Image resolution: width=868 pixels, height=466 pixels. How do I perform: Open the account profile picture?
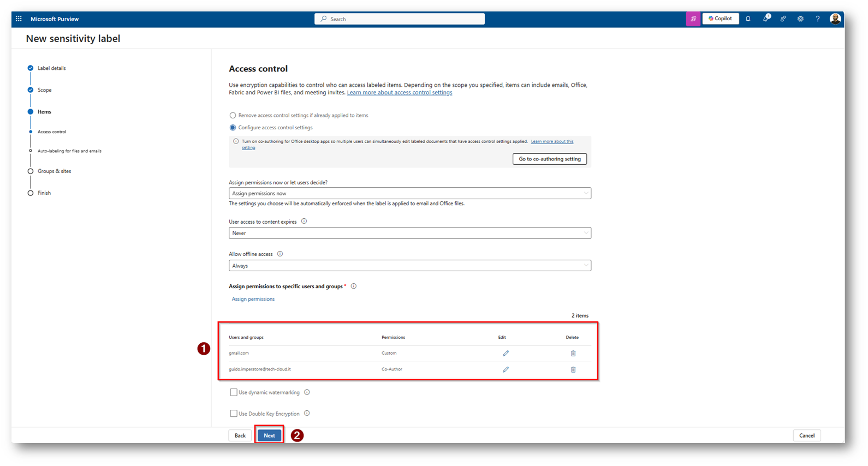pyautogui.click(x=835, y=19)
